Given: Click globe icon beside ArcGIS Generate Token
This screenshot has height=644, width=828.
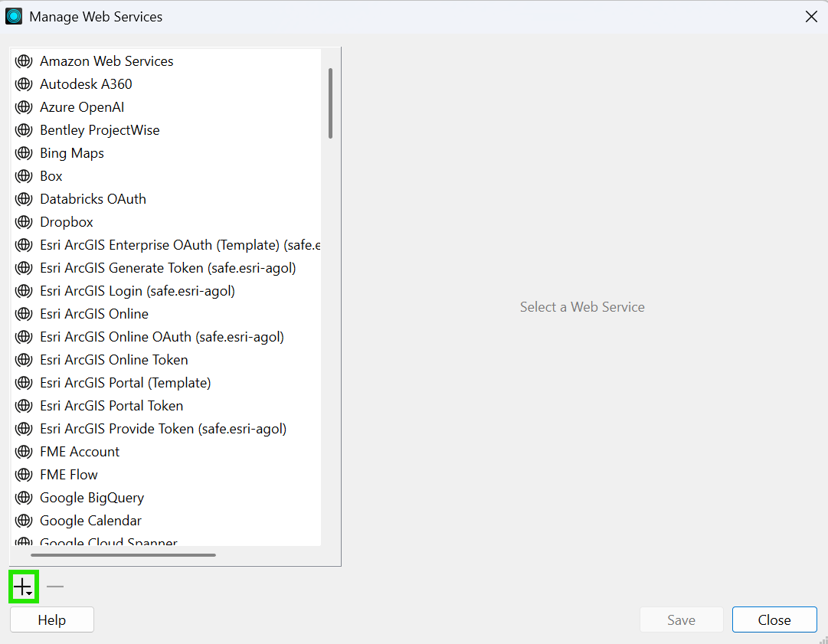Looking at the screenshot, I should [24, 268].
